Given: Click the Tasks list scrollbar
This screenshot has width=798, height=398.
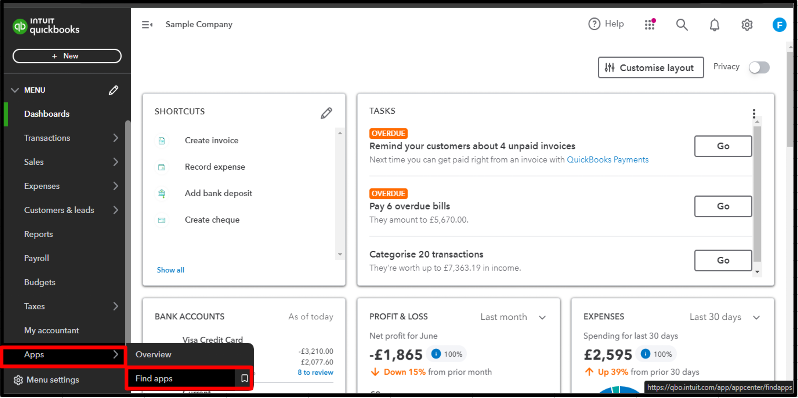Looking at the screenshot, I should tap(757, 195).
